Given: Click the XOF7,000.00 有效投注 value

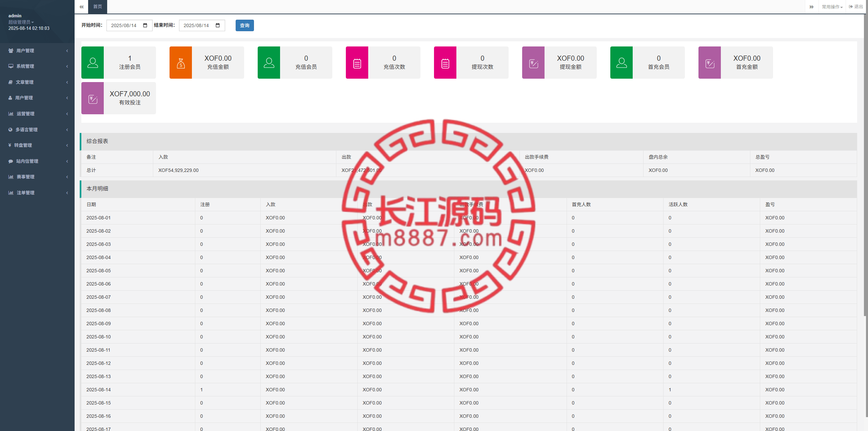Looking at the screenshot, I should [130, 94].
